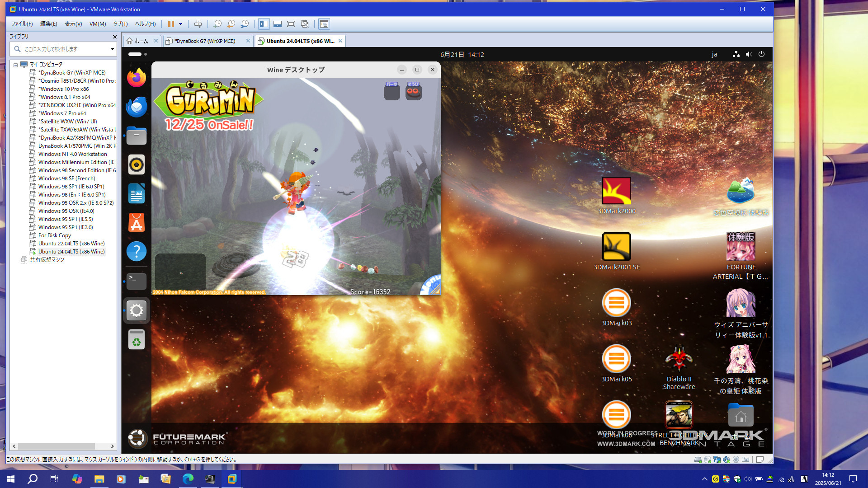The height and width of the screenshot is (488, 868).
Task: Toggle the library sidebar display button
Action: coord(264,24)
